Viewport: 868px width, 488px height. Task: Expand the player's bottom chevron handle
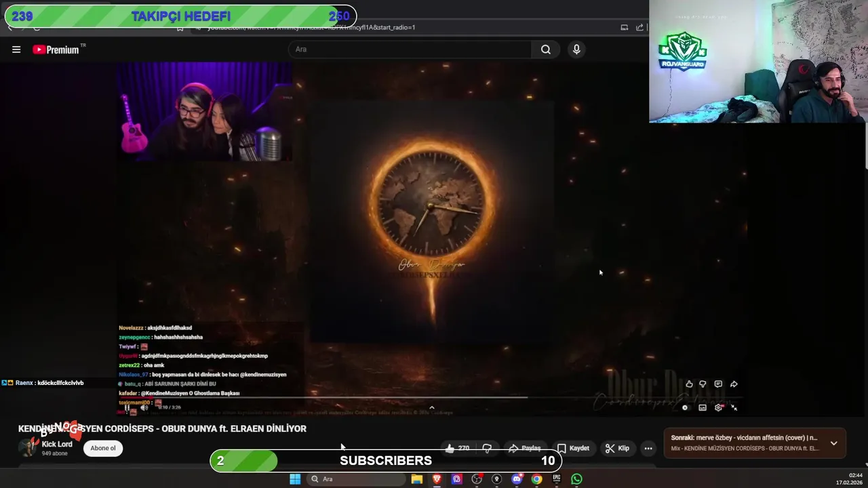tap(432, 408)
